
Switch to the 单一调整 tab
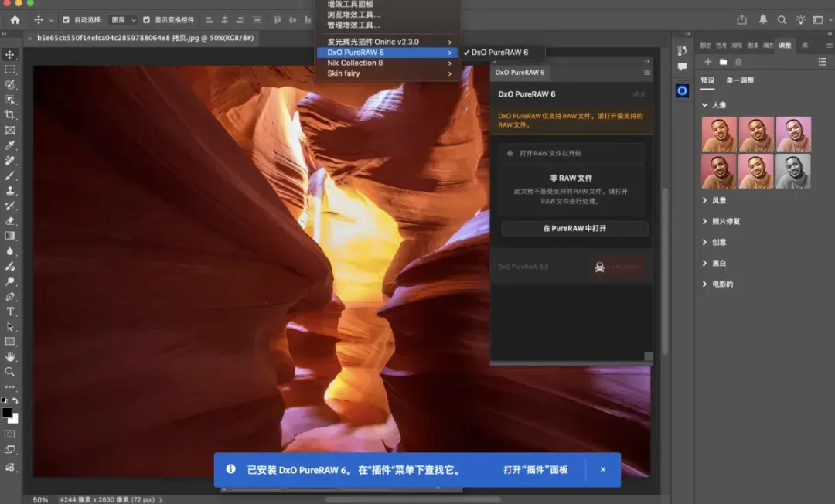click(740, 80)
